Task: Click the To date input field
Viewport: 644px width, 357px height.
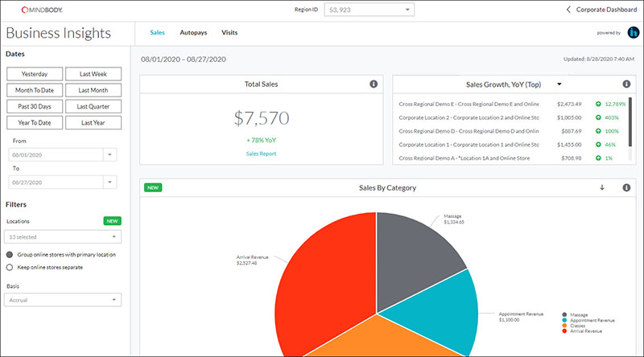Action: tap(56, 183)
